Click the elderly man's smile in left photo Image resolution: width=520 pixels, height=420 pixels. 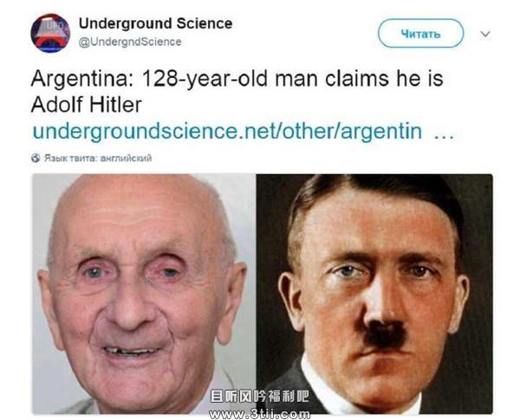(132, 351)
